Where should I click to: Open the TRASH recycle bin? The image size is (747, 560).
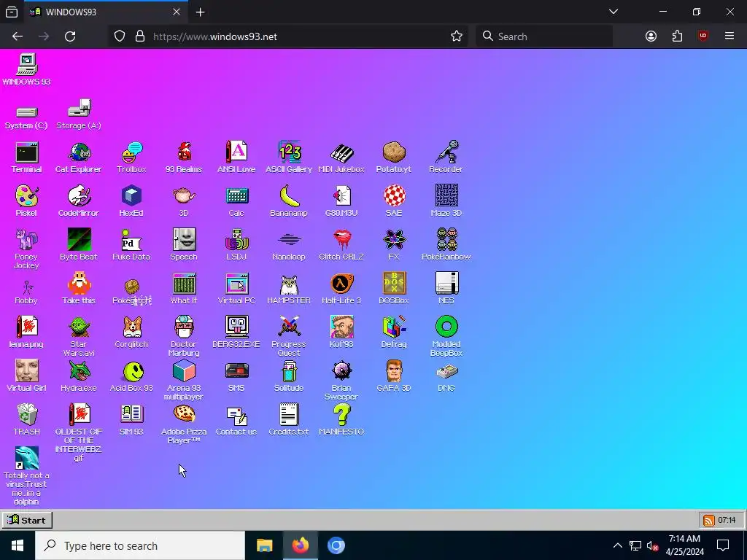27,421
